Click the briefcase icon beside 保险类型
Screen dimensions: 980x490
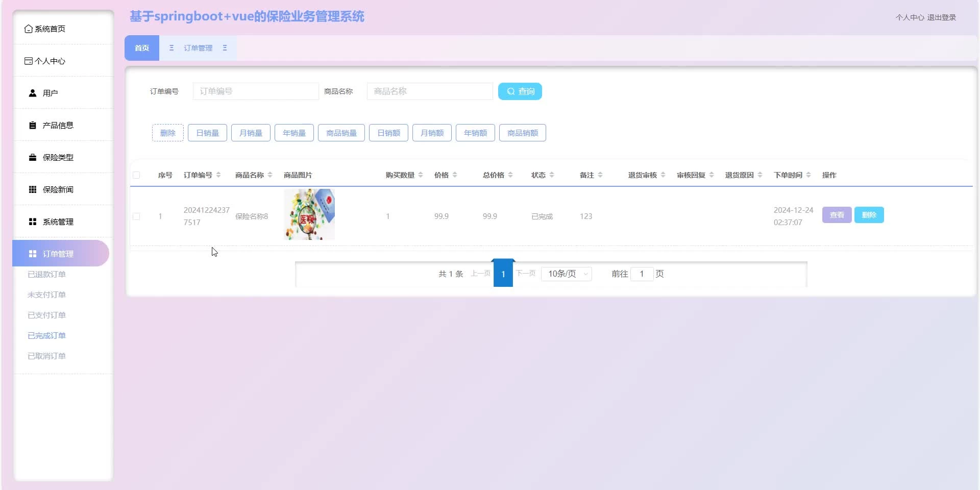click(33, 157)
